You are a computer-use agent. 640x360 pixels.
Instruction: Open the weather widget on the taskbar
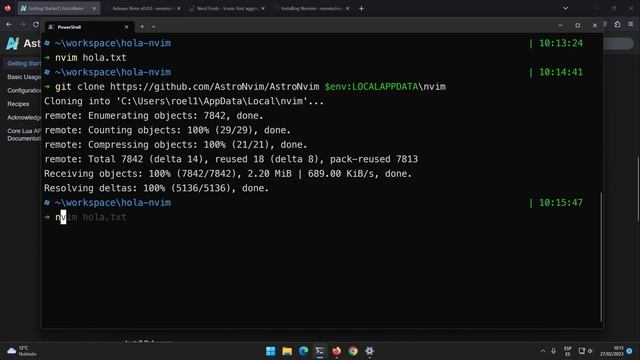pyautogui.click(x=22, y=351)
